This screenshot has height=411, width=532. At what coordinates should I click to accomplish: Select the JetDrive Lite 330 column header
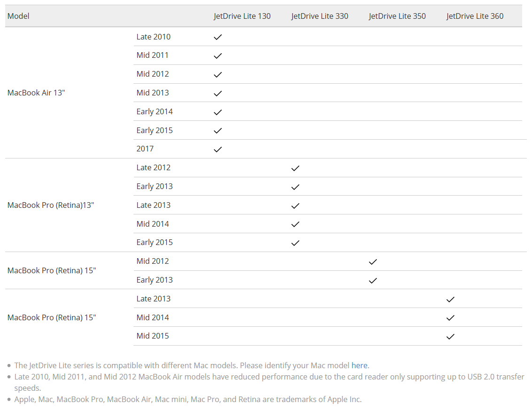[320, 16]
